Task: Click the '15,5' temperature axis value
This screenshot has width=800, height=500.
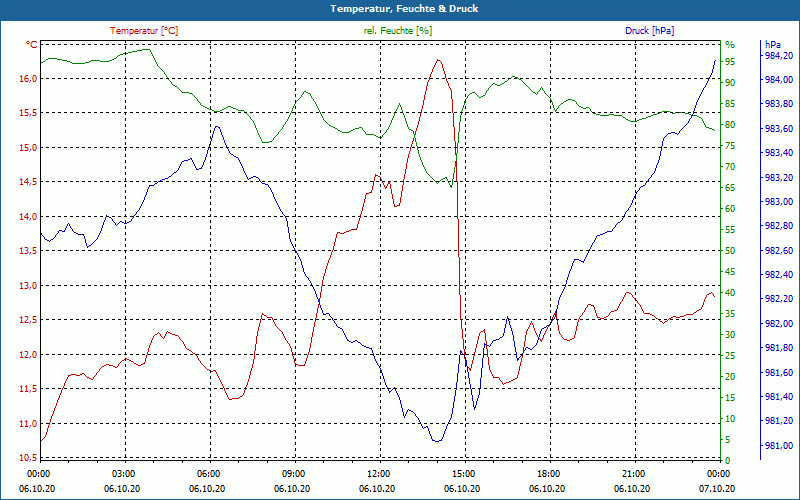Action: [28, 113]
